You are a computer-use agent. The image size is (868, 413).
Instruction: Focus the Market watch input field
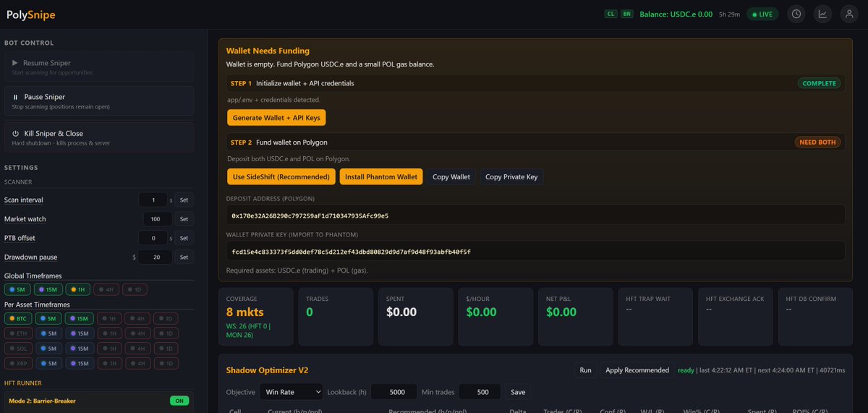pos(158,219)
